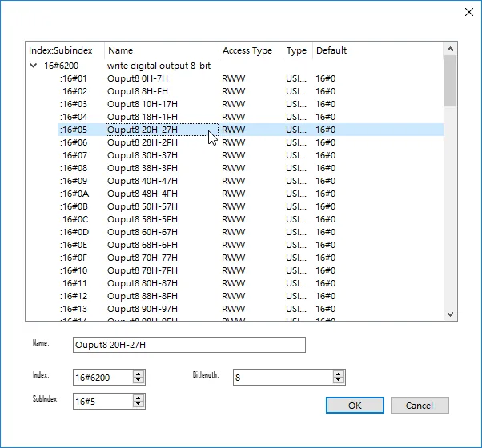Click 16#0 default value in :16#05 row

(326, 130)
